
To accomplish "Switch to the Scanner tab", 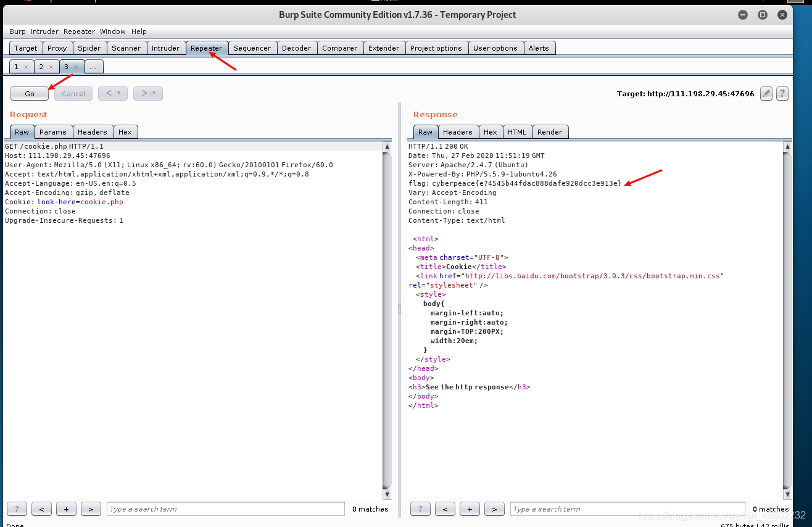I will (x=126, y=48).
